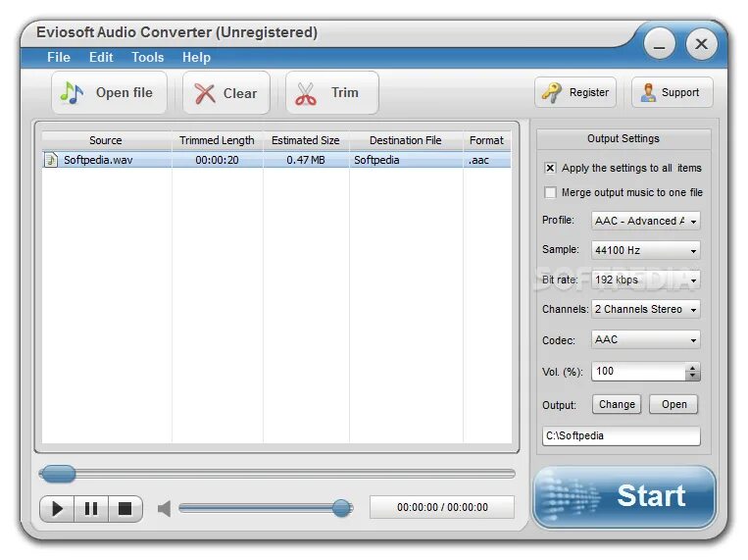The width and height of the screenshot is (748, 560).
Task: Expand the Sample rate dropdown
Action: (x=646, y=250)
